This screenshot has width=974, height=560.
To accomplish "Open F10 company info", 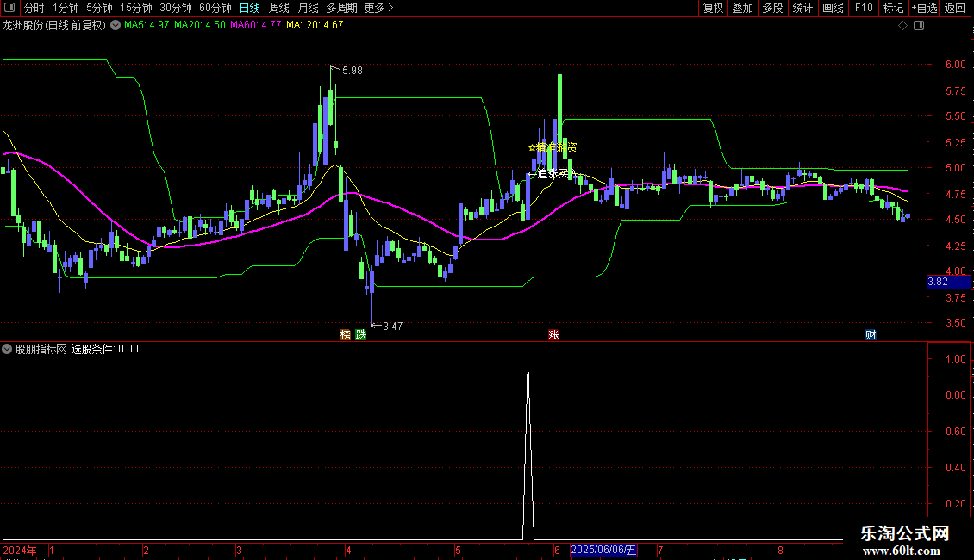I will tap(864, 8).
